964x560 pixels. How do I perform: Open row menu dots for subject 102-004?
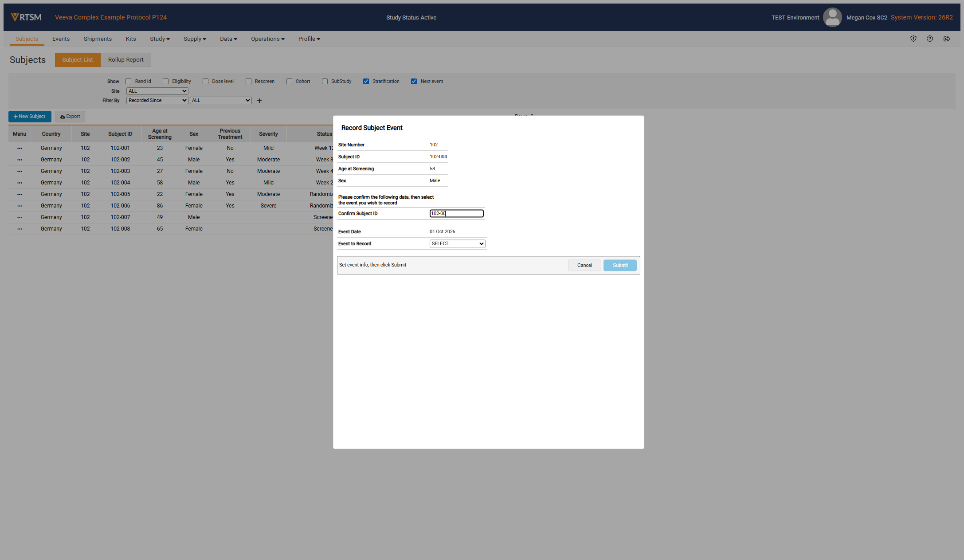pyautogui.click(x=20, y=183)
